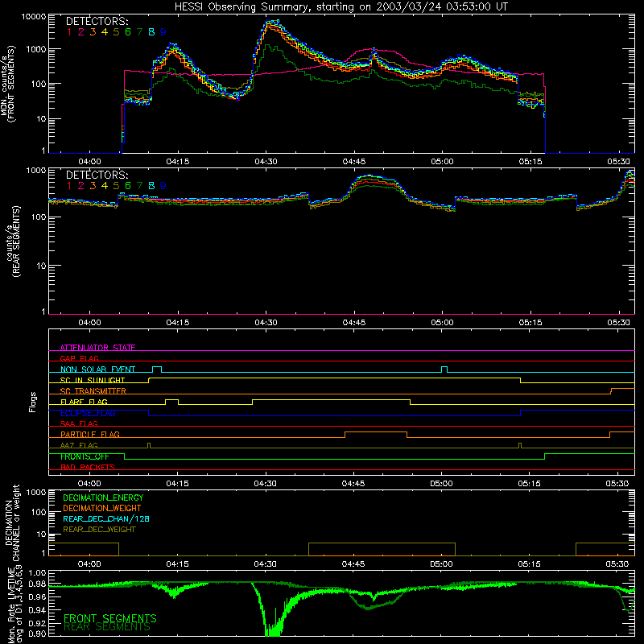Click the DECIMATION_WEIGHT legend entry
Viewport: 644px width, 644px height.
pyautogui.click(x=102, y=508)
